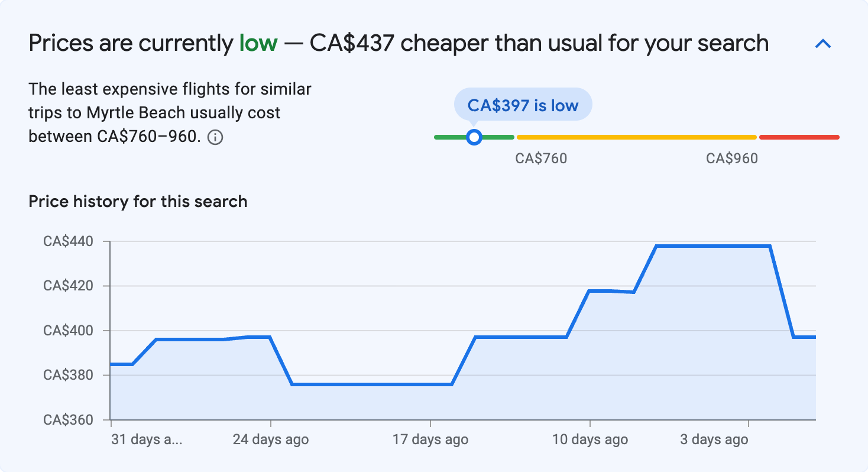Viewport: 868px width, 472px height.
Task: Click the CA$360 gridline label on the chart
Action: 69,420
